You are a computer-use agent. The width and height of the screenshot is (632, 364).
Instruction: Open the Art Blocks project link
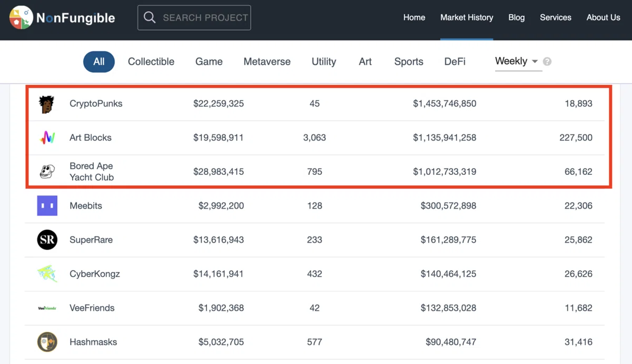pos(91,137)
